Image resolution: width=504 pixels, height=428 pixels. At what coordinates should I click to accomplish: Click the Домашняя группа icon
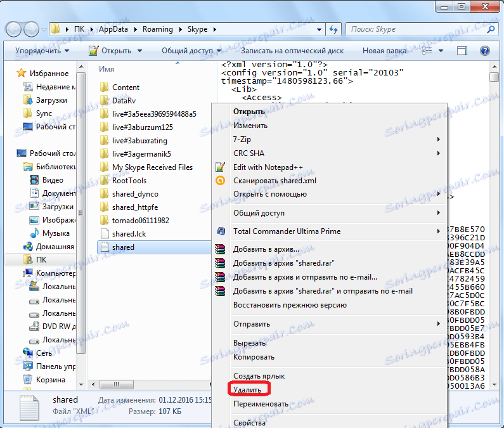[28, 247]
